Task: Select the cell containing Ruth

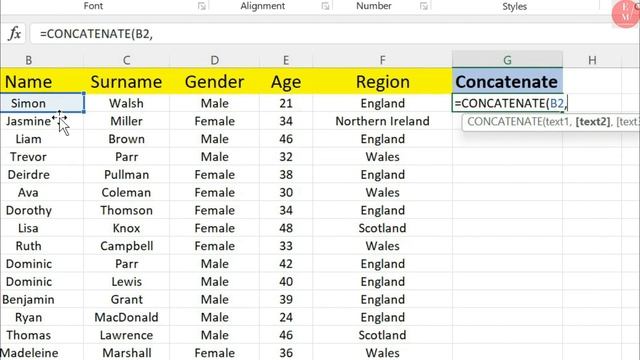Action: pos(42,246)
